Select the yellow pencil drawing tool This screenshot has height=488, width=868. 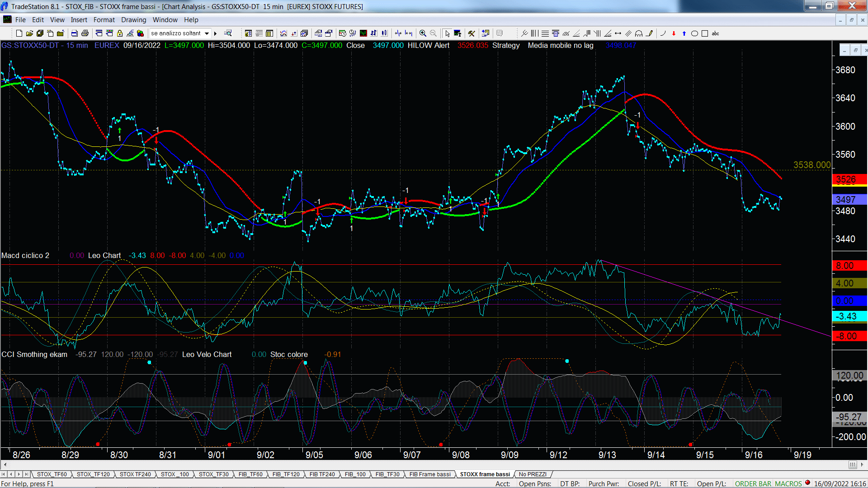tap(650, 33)
